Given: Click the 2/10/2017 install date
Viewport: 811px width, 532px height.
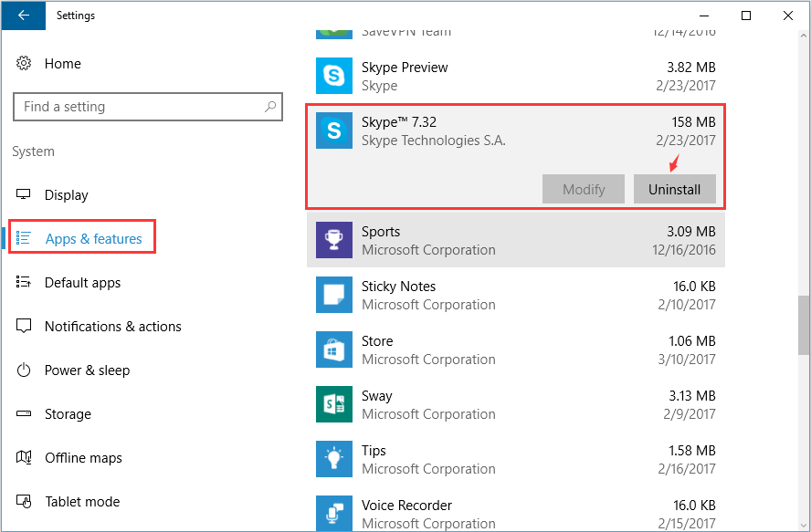Looking at the screenshot, I should pos(687,305).
